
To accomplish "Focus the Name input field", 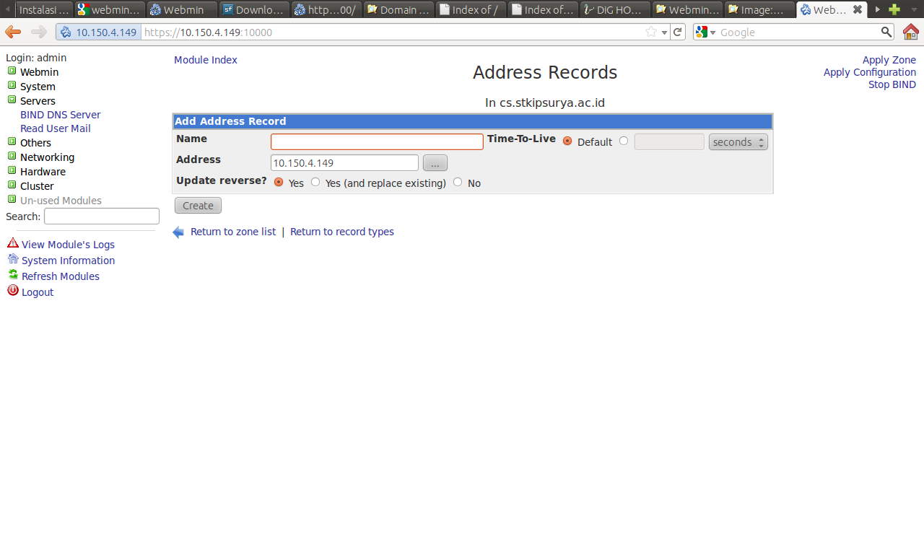I will pyautogui.click(x=377, y=141).
